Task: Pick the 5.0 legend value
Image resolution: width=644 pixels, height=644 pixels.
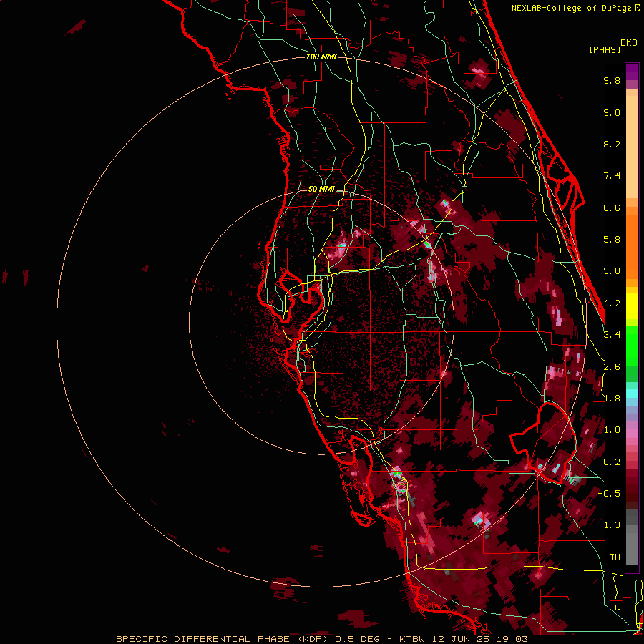Action: (612, 271)
